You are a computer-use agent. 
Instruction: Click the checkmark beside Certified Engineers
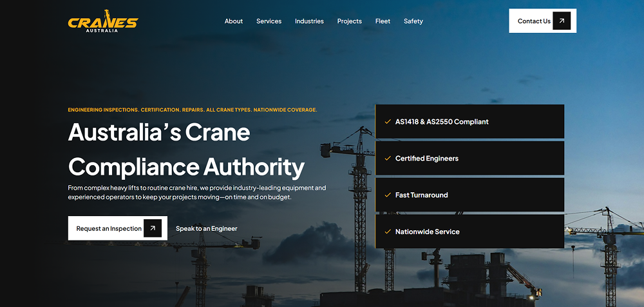pyautogui.click(x=387, y=159)
